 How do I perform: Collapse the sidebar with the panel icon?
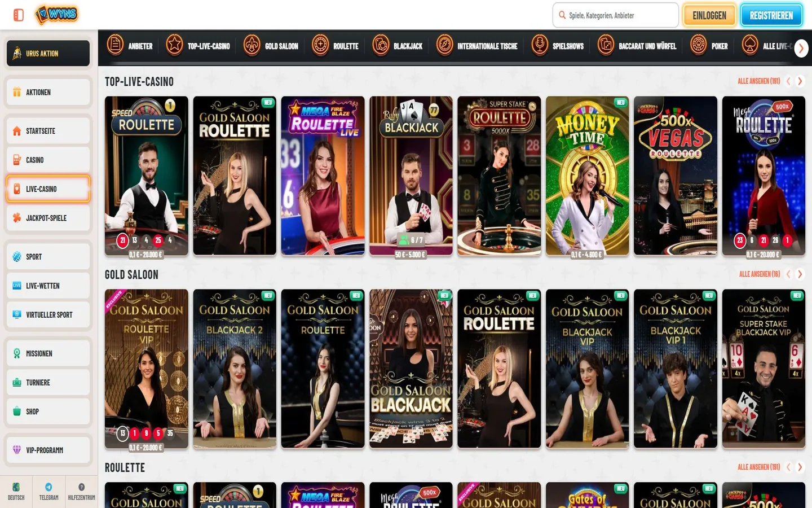coord(19,15)
